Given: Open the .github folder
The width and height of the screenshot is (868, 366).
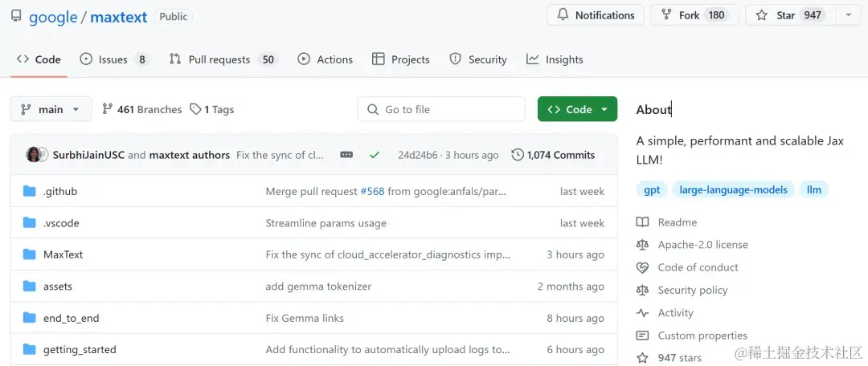Looking at the screenshot, I should click(59, 192).
